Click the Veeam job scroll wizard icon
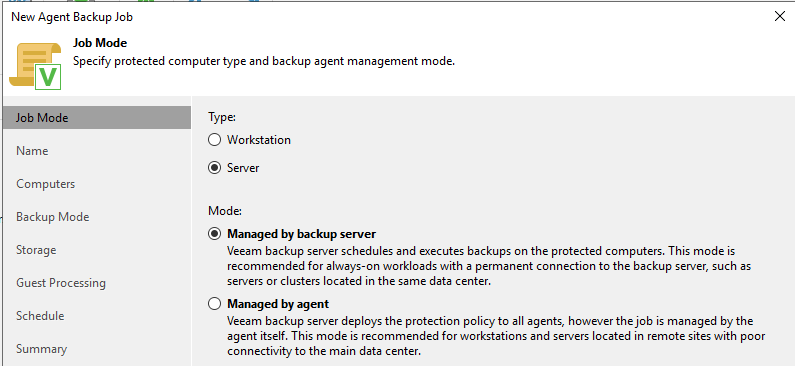 [35, 66]
